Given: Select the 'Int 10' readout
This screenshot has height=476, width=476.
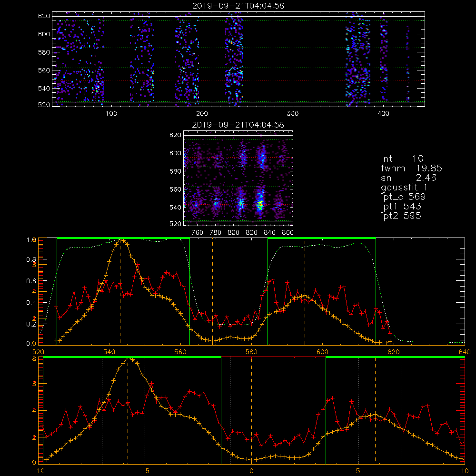Looking at the screenshot, I should 402,159.
